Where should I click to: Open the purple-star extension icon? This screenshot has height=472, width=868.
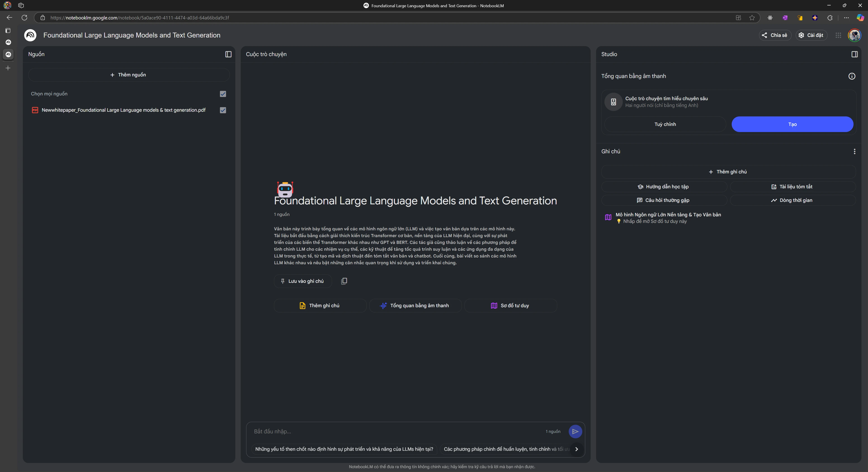point(814,17)
